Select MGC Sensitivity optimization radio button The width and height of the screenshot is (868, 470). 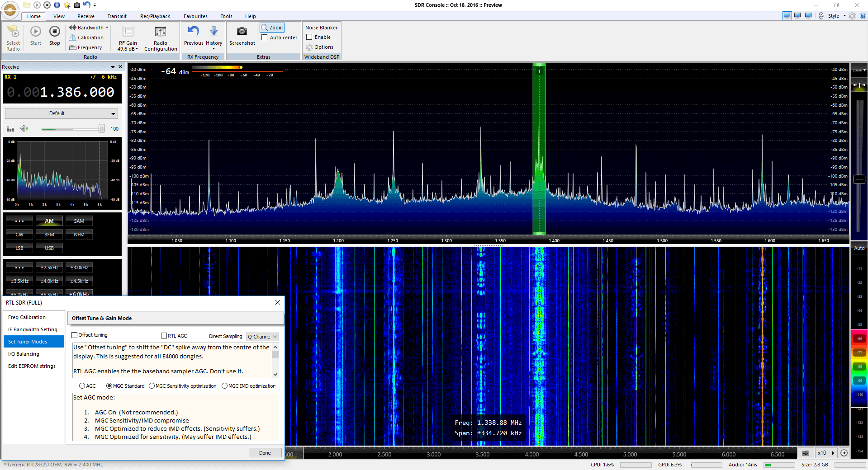(x=152, y=386)
